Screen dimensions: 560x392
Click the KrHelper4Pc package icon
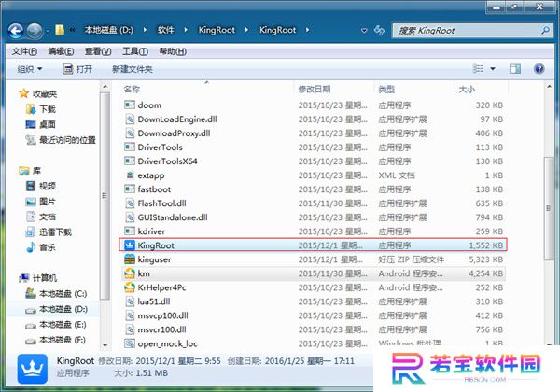point(130,287)
